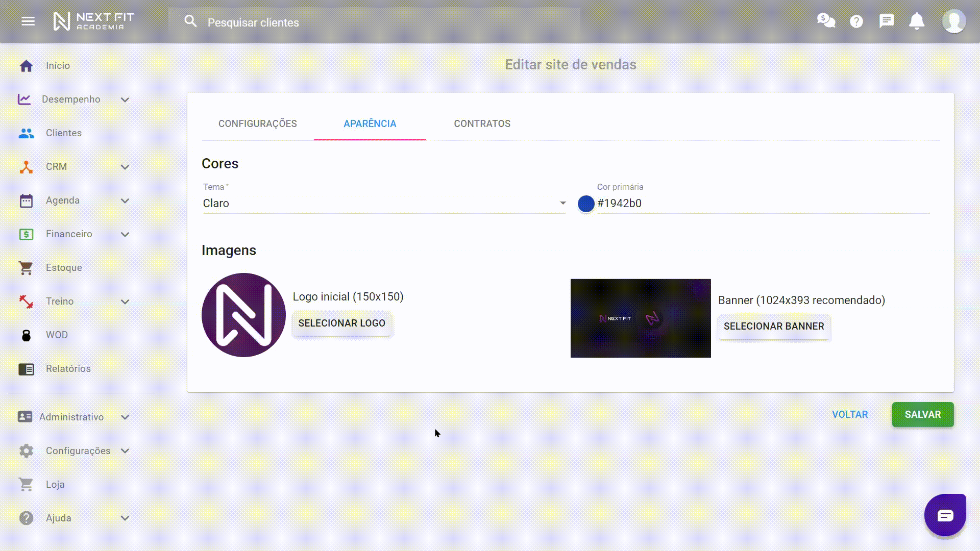Click the blue primary color swatch

coord(585,204)
